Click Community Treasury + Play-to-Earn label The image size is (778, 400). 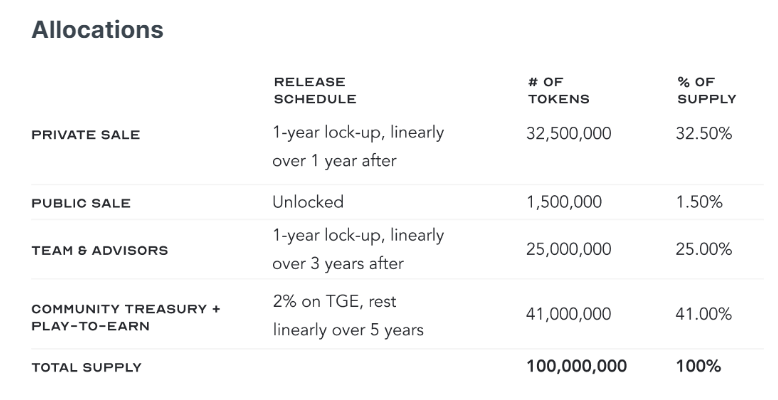(126, 318)
